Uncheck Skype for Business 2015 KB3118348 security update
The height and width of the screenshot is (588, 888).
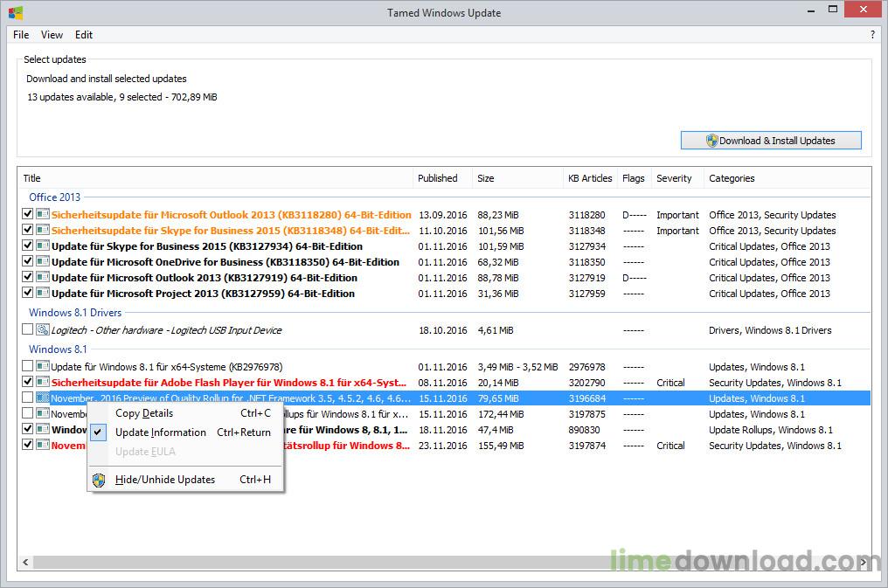[27, 230]
